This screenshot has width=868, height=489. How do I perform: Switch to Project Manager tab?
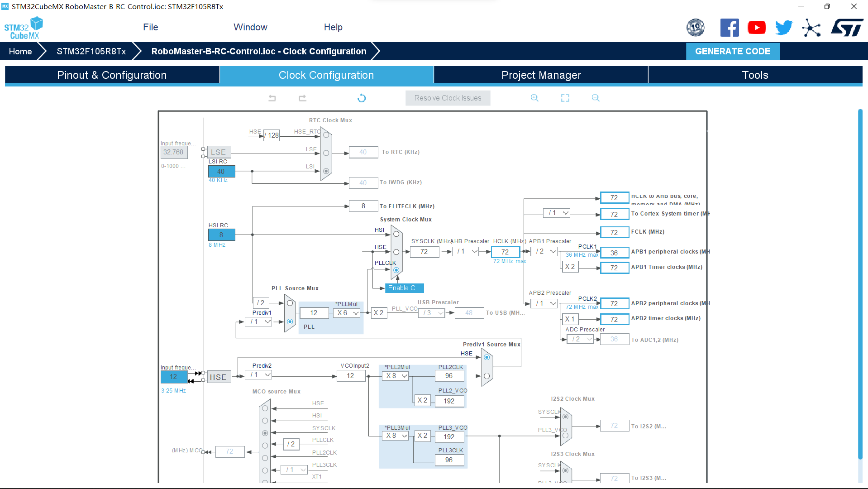(x=541, y=75)
